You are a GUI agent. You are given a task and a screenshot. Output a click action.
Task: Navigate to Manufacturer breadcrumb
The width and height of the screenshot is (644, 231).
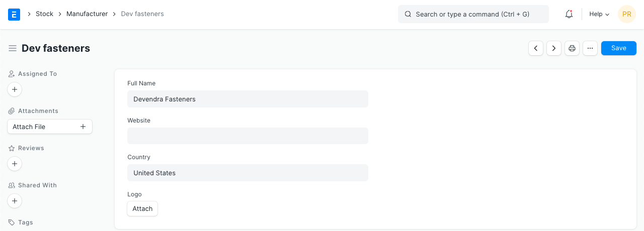pyautogui.click(x=87, y=14)
